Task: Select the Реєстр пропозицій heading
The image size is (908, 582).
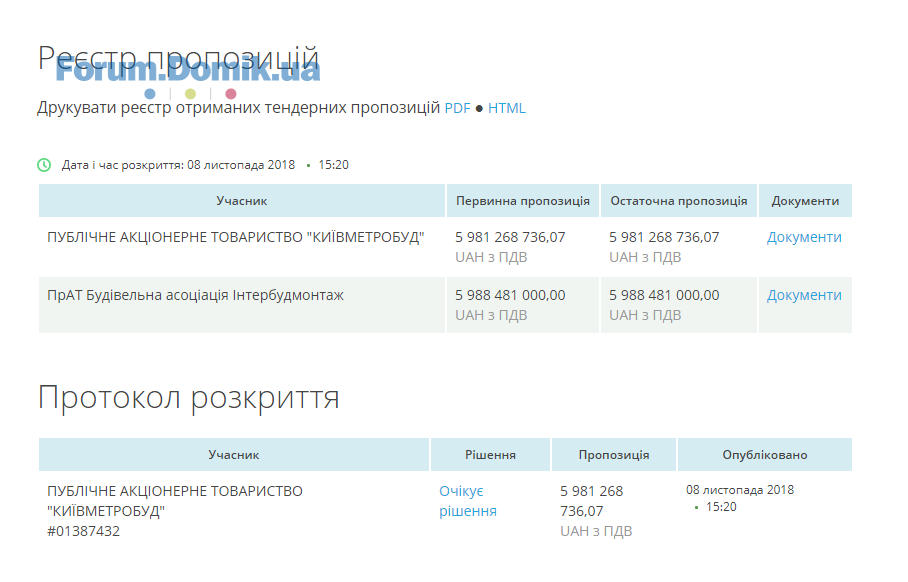Action: [x=178, y=58]
